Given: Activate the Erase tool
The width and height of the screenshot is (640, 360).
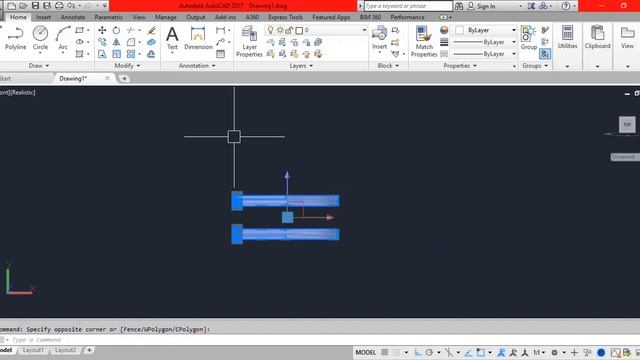Looking at the screenshot, I should [x=151, y=30].
